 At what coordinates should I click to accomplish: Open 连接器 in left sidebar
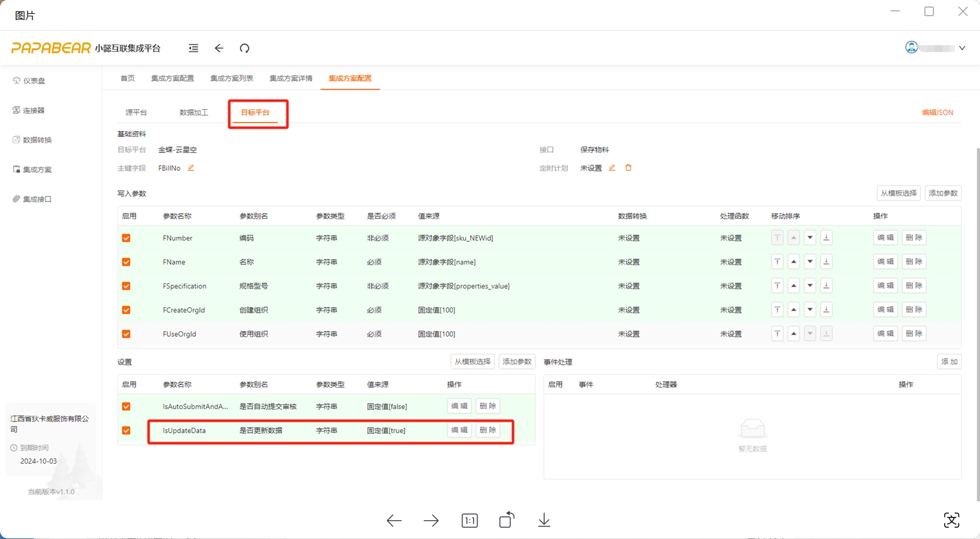(x=33, y=111)
